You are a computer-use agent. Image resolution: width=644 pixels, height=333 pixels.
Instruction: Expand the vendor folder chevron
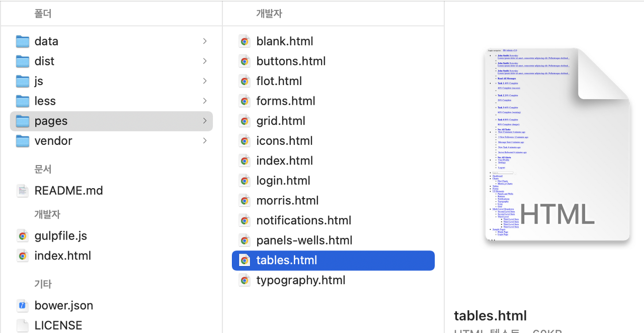coord(205,141)
